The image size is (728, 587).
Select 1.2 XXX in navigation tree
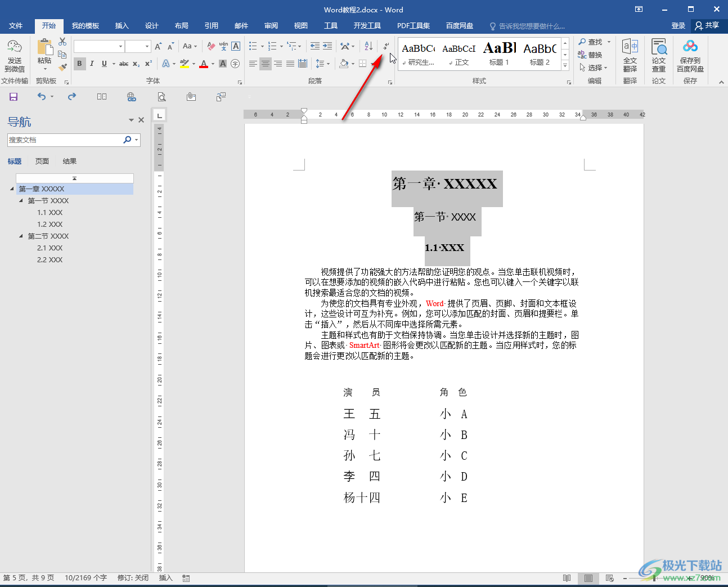click(50, 224)
